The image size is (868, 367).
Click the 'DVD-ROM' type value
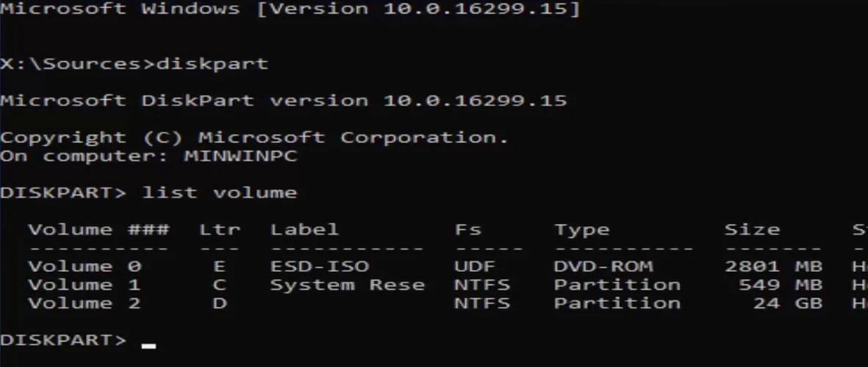point(603,266)
